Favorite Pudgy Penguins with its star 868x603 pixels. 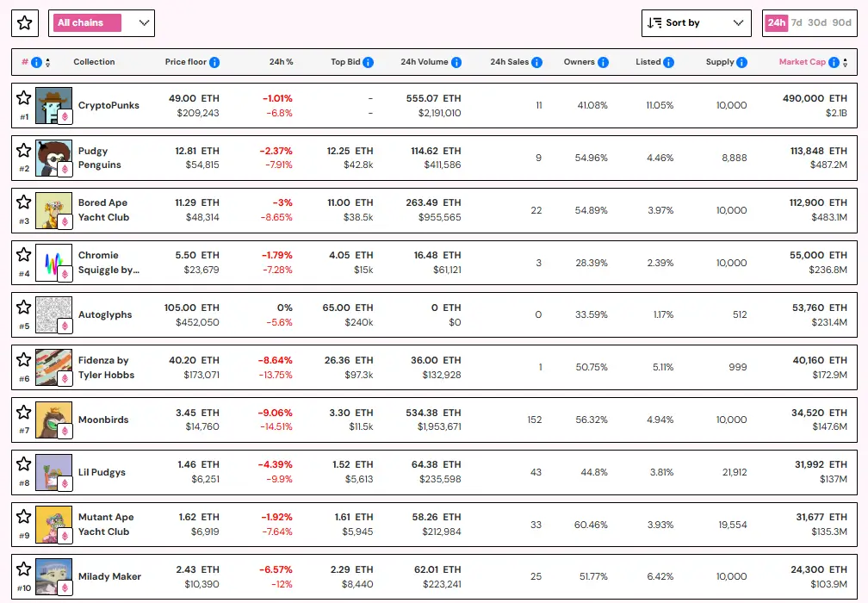tap(24, 150)
